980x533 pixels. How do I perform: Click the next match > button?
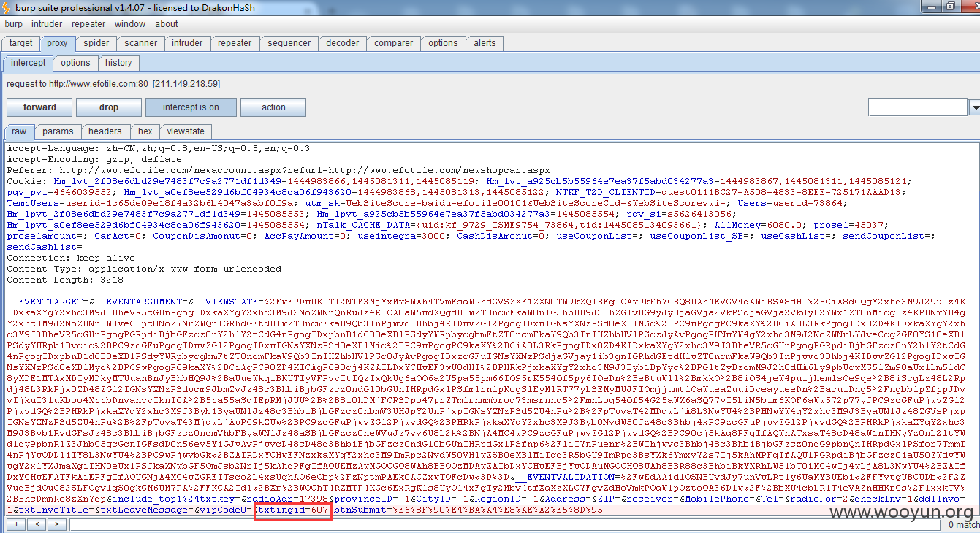[57, 524]
